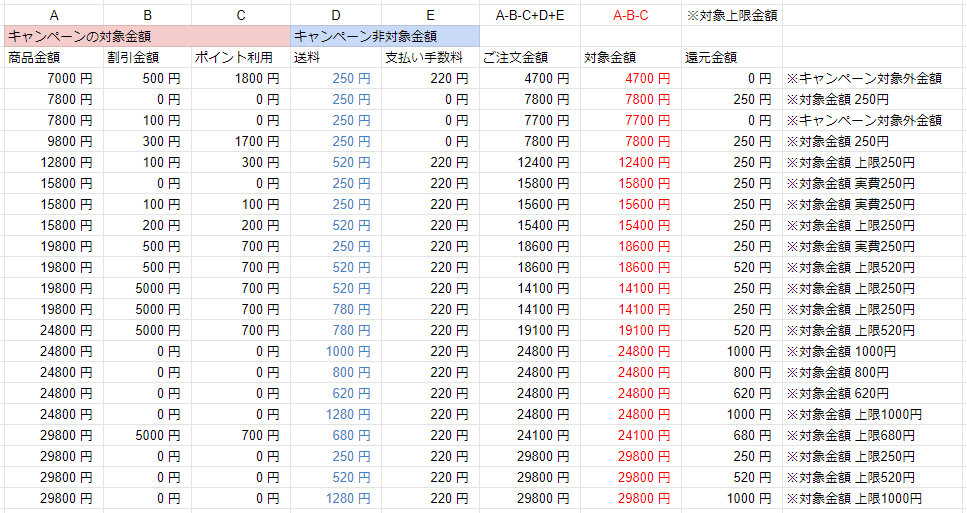The image size is (967, 513).
Task: Select the 割引金額 column label
Action: pyautogui.click(x=147, y=57)
